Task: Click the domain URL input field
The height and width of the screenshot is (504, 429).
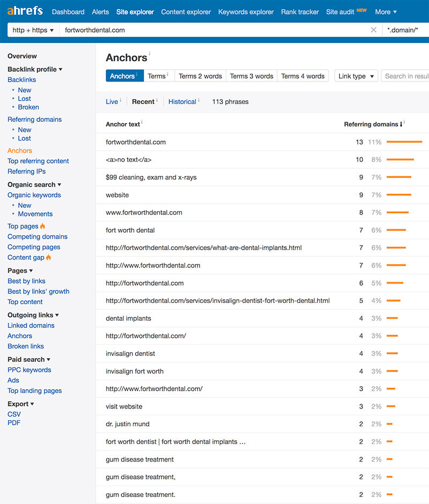Action: tap(214, 30)
